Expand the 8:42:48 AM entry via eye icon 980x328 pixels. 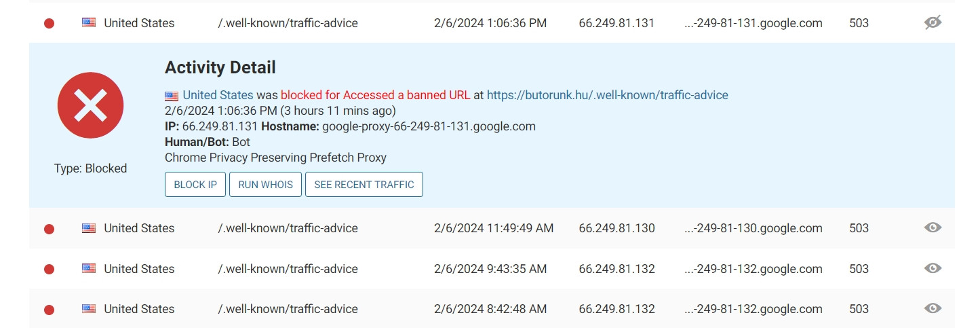click(x=933, y=308)
